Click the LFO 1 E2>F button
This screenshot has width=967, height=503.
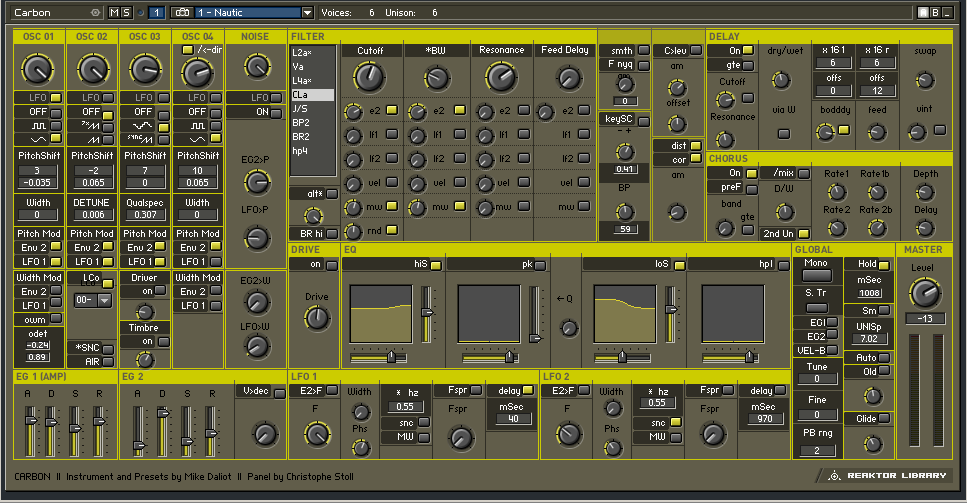332,390
